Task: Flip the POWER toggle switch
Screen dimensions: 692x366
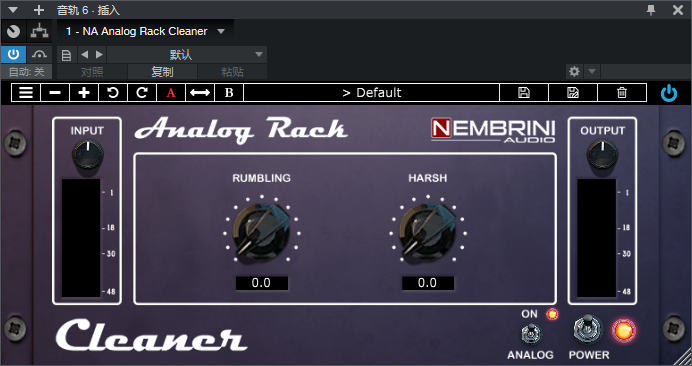Action: pyautogui.click(x=588, y=330)
